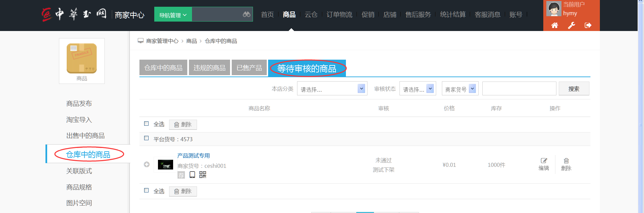This screenshot has width=644, height=213.
Task: Switch to the 仓库中的商品 tab
Action: click(163, 67)
